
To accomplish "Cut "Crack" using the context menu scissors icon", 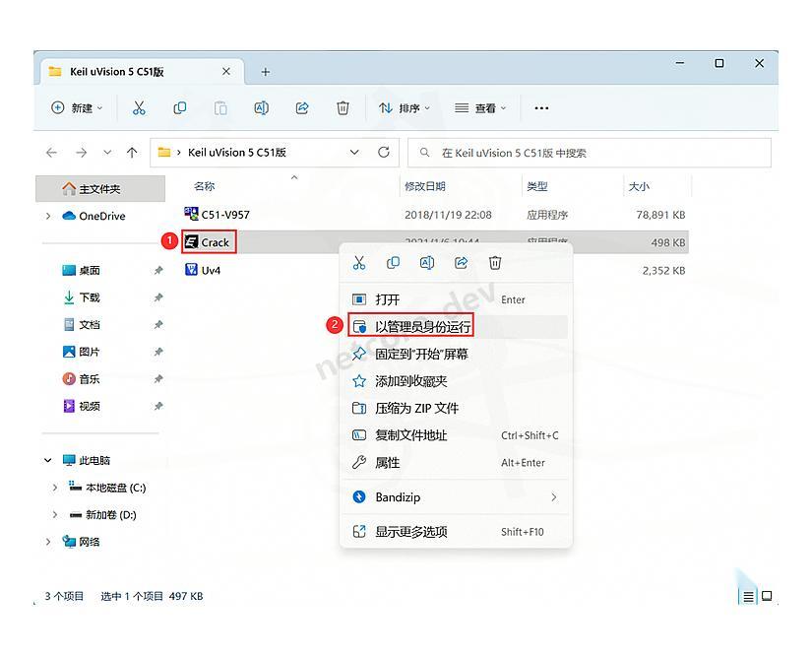I will tap(360, 263).
